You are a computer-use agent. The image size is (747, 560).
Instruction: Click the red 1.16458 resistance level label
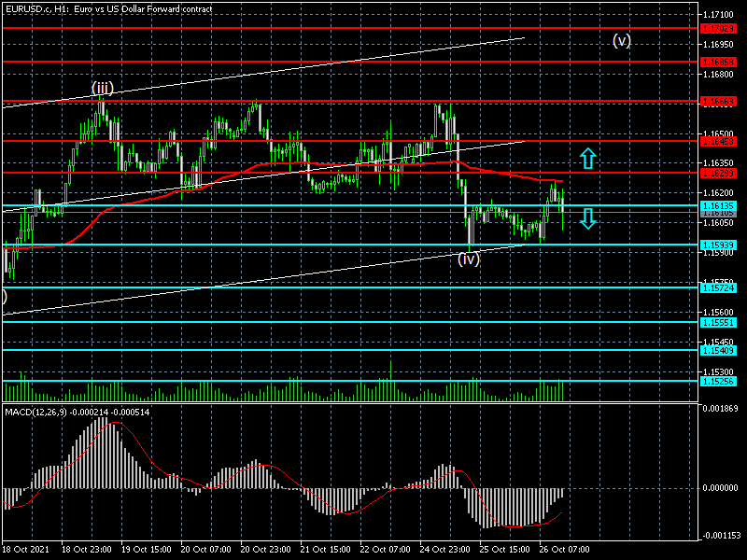[x=718, y=141]
